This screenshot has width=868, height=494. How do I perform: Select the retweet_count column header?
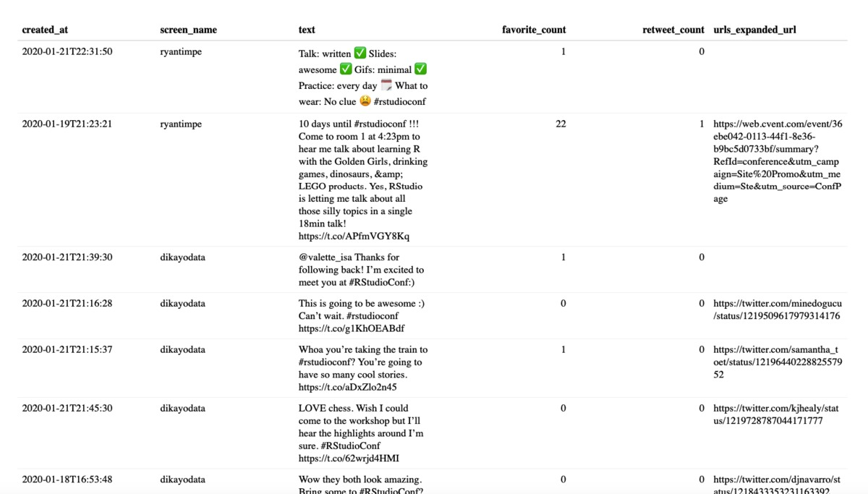click(673, 30)
